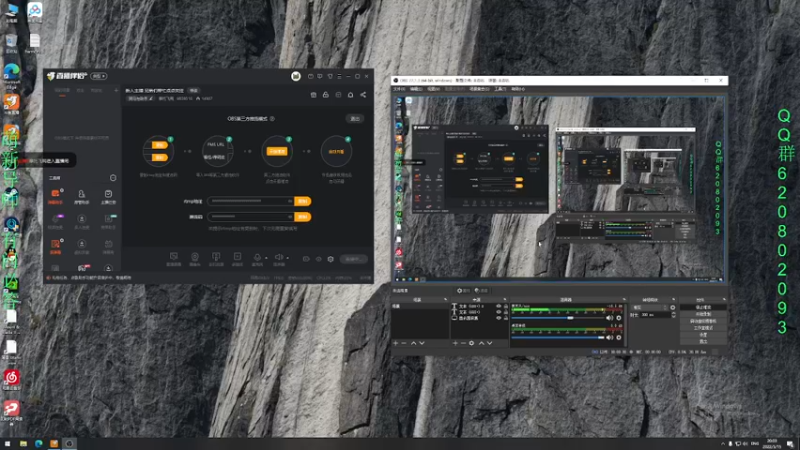Click the camera icon in the companion bottom toolbar
800x450 pixels.
pos(195,257)
